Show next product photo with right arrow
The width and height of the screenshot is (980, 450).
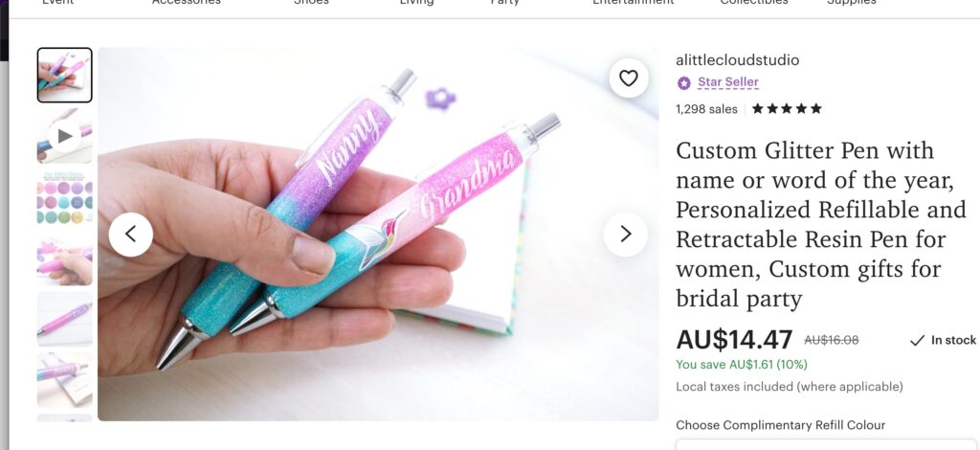pos(625,235)
